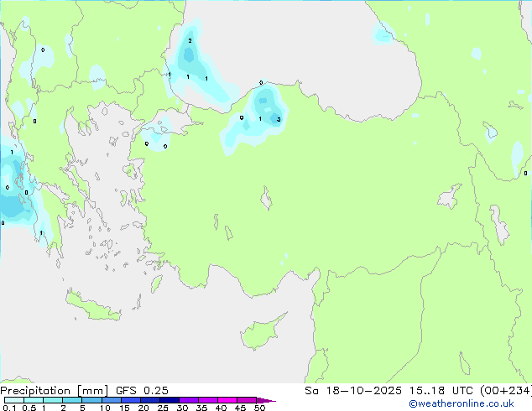Click the legend scale label '25'

(x=163, y=408)
